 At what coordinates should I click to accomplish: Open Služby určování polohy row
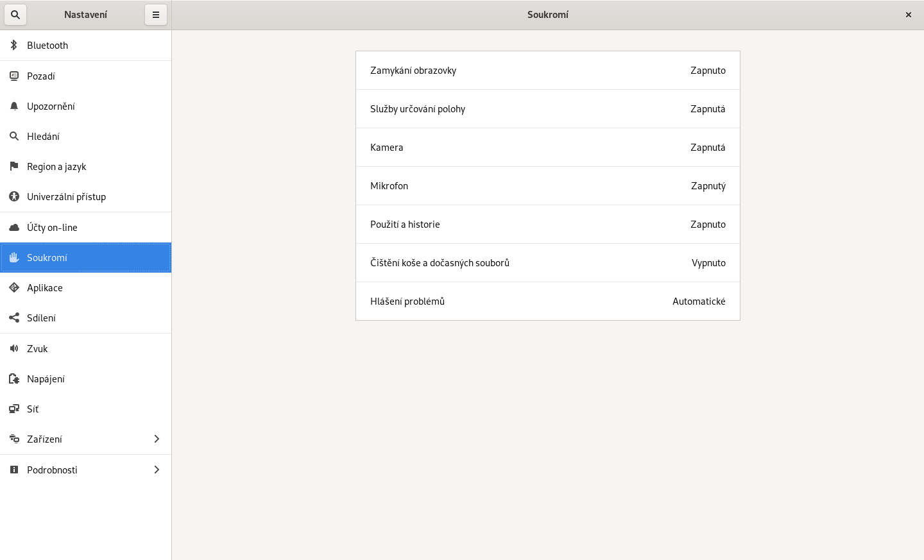point(548,109)
